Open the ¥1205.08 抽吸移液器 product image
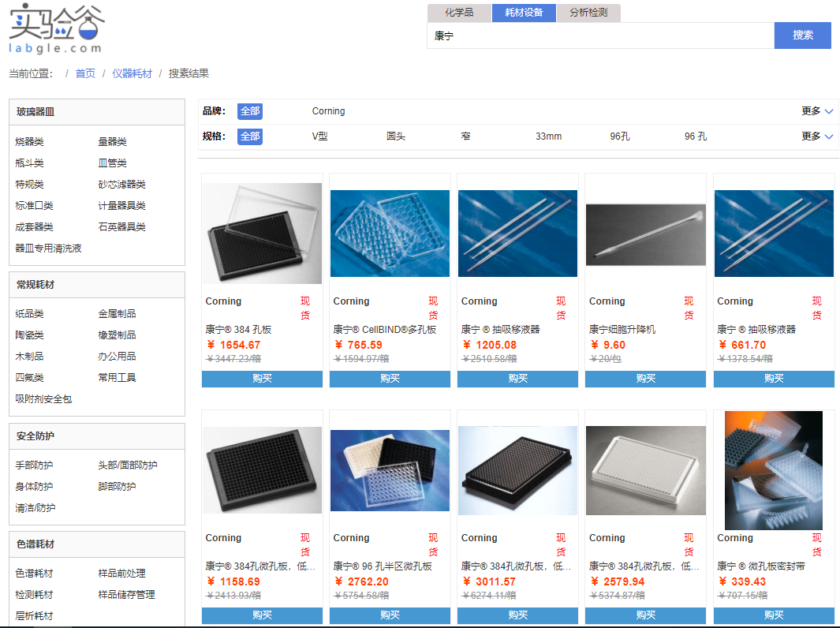The height and width of the screenshot is (628, 840). (517, 233)
